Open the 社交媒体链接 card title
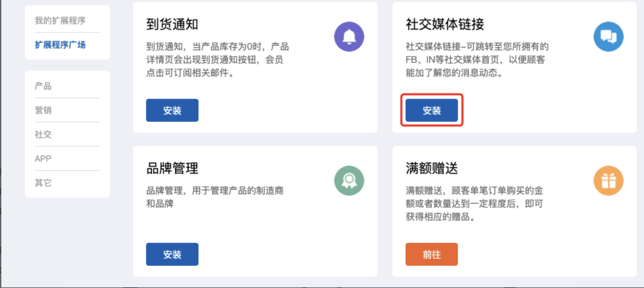644x288 pixels. 445,24
